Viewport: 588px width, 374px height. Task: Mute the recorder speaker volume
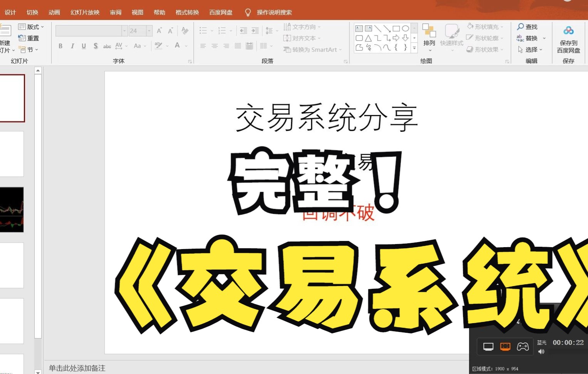541,351
